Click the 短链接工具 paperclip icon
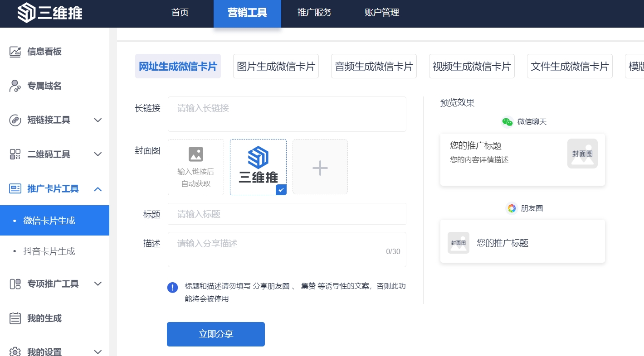Image resolution: width=644 pixels, height=356 pixels. tap(15, 120)
